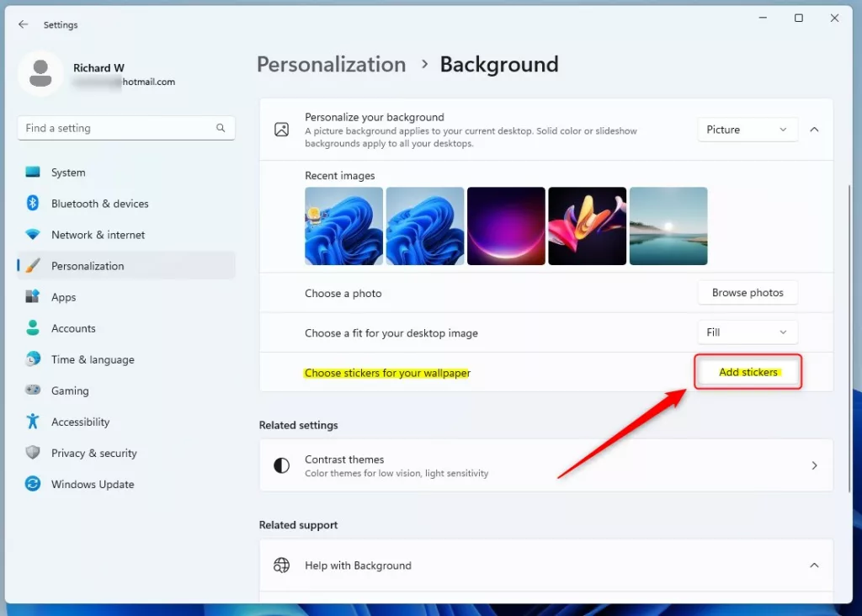
Task: Select the lake sunrise wallpaper thumbnail
Action: [x=668, y=226]
